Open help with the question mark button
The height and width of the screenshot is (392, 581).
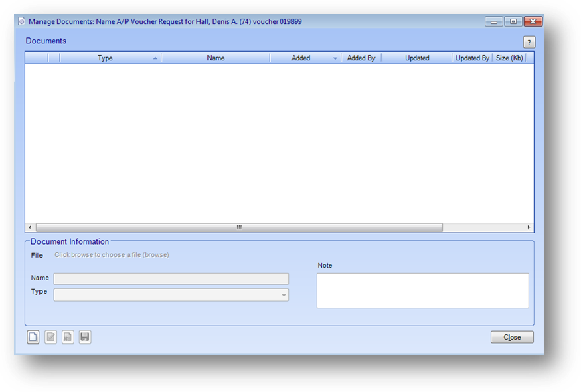[x=529, y=42]
